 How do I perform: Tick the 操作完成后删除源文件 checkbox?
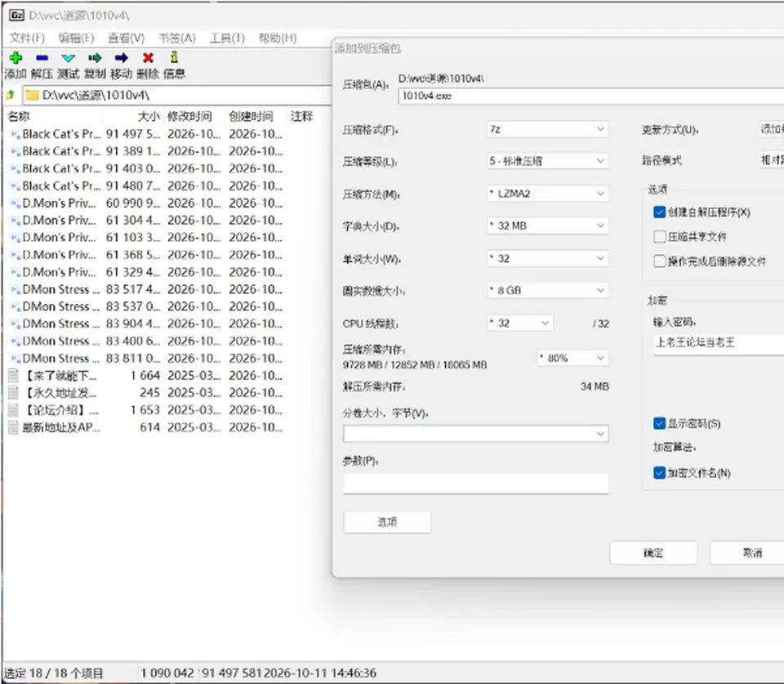click(x=660, y=262)
